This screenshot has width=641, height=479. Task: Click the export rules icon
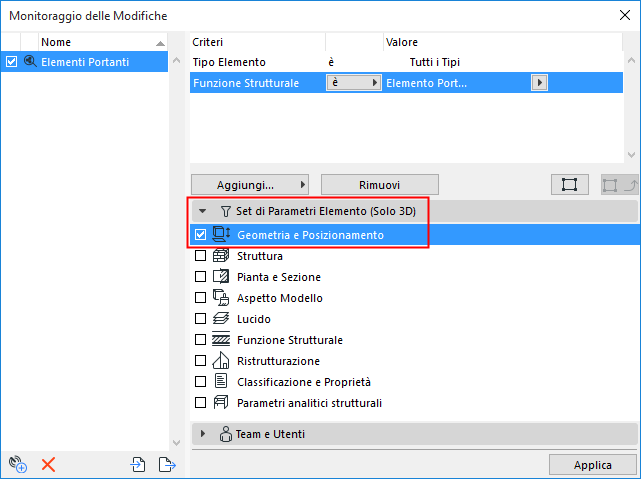pos(166,464)
